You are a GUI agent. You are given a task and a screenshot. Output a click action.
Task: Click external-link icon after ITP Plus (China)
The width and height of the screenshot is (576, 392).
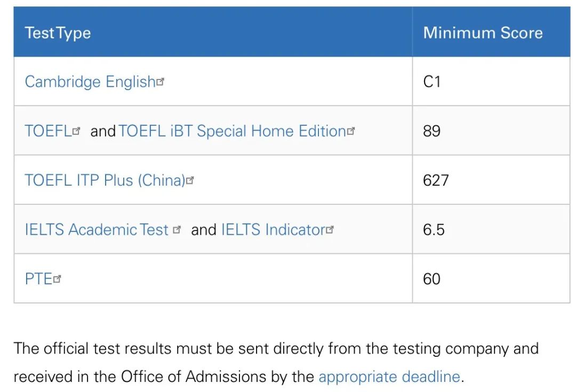pyautogui.click(x=190, y=180)
